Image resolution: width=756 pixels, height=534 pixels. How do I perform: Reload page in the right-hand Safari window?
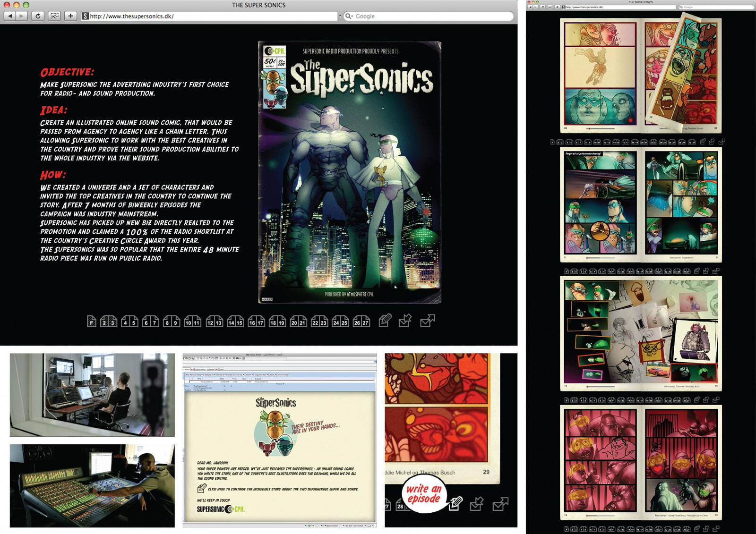[x=542, y=7]
